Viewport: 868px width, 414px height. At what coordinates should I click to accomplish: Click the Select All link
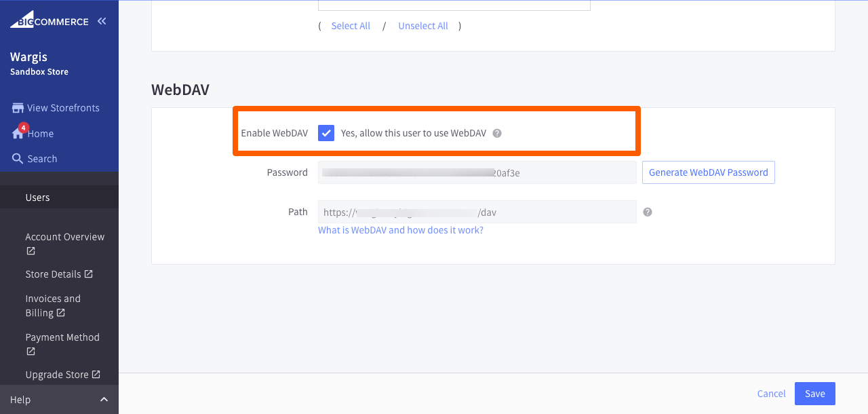click(351, 25)
